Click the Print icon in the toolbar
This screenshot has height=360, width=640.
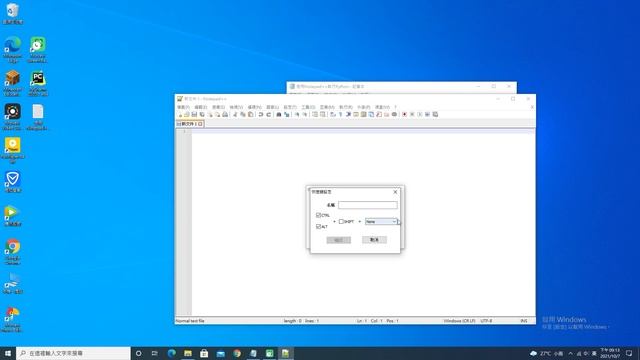(x=225, y=115)
